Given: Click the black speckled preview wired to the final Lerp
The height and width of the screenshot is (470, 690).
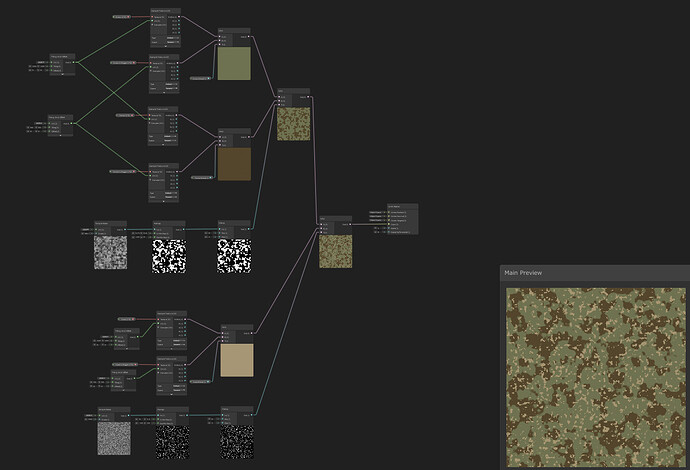Looking at the screenshot, I should pyautogui.click(x=237, y=442).
